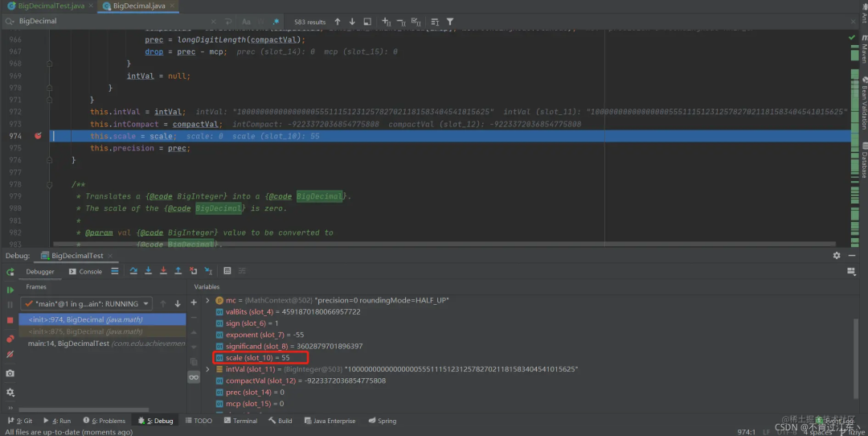Open search history magnifier dropdown
The width and height of the screenshot is (868, 436).
click(10, 21)
